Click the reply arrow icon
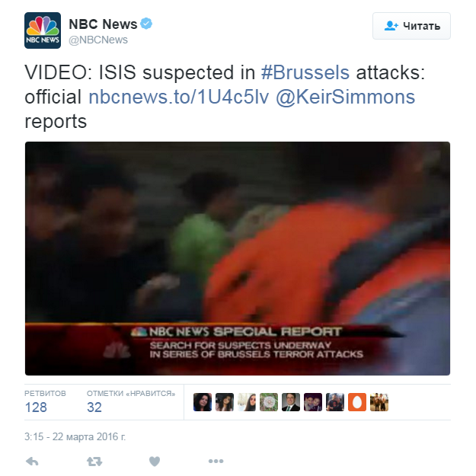Viewport: 476px width, 476px height. (32, 462)
